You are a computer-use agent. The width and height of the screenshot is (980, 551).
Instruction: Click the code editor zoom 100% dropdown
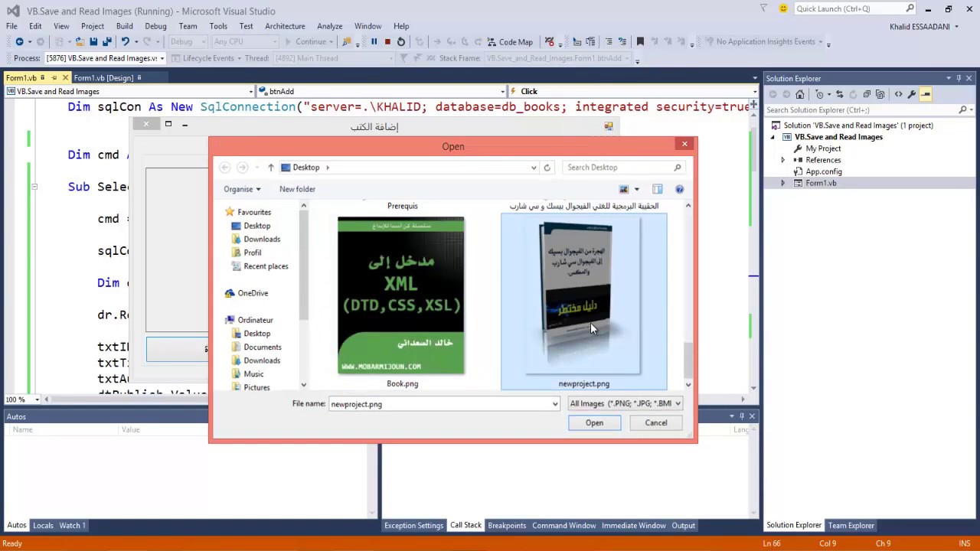(21, 399)
